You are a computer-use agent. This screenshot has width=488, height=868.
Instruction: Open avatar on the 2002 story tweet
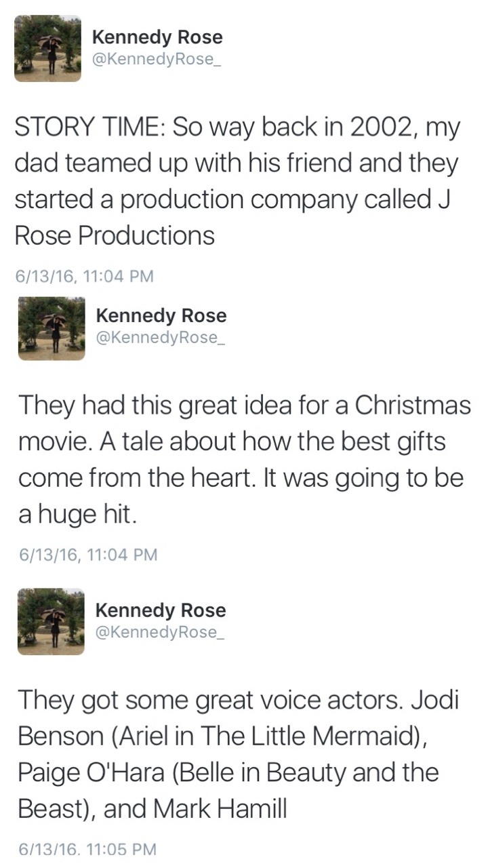47,48
